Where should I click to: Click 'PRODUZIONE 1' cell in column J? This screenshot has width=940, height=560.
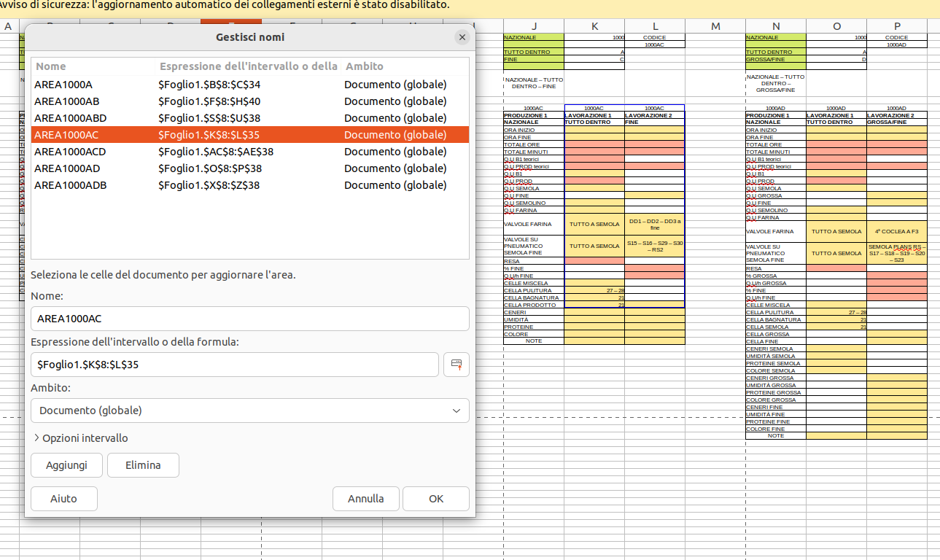[x=534, y=115]
